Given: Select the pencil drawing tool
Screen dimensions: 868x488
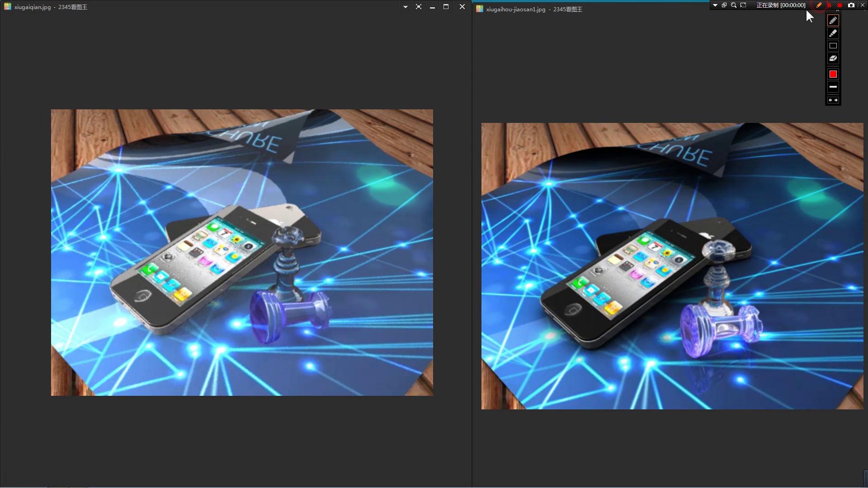Looking at the screenshot, I should point(833,21).
